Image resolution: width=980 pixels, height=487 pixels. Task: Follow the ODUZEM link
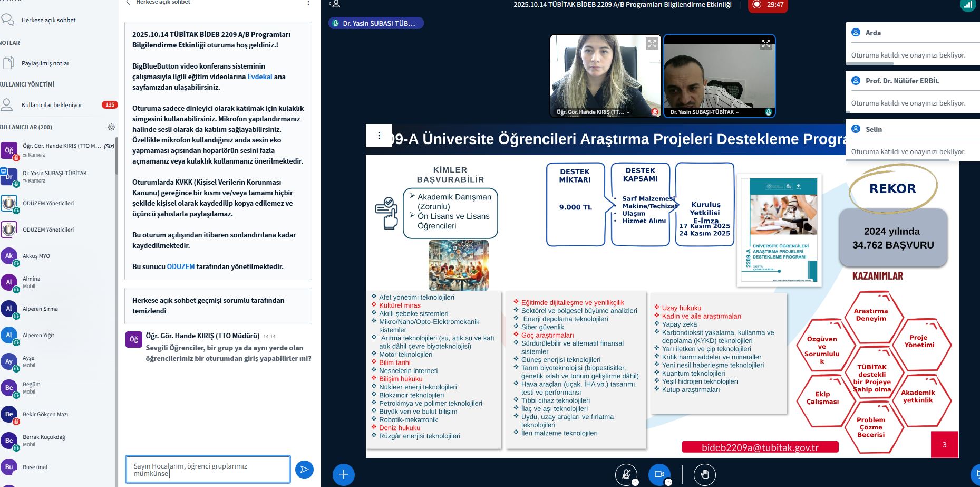[181, 266]
